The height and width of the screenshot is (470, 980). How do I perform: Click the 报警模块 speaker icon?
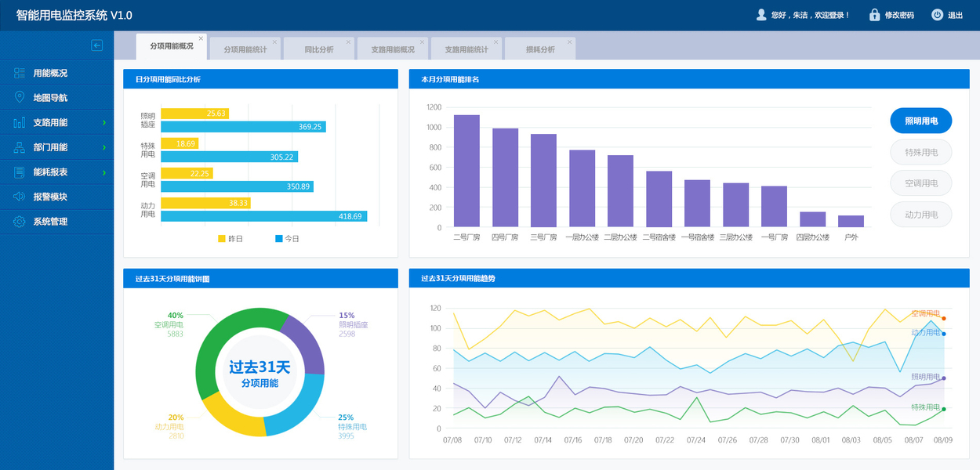[x=19, y=197]
